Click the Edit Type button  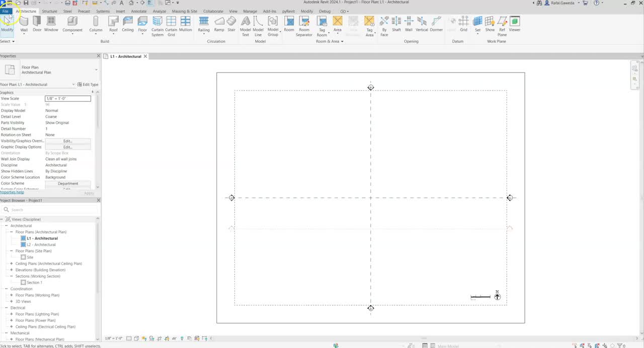pyautogui.click(x=88, y=84)
